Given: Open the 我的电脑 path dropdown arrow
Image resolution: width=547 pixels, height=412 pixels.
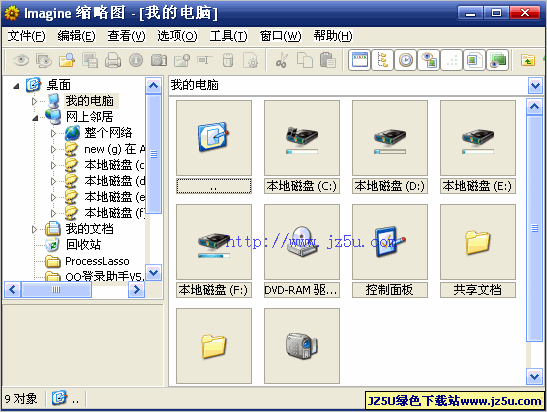Looking at the screenshot, I should click(x=535, y=85).
